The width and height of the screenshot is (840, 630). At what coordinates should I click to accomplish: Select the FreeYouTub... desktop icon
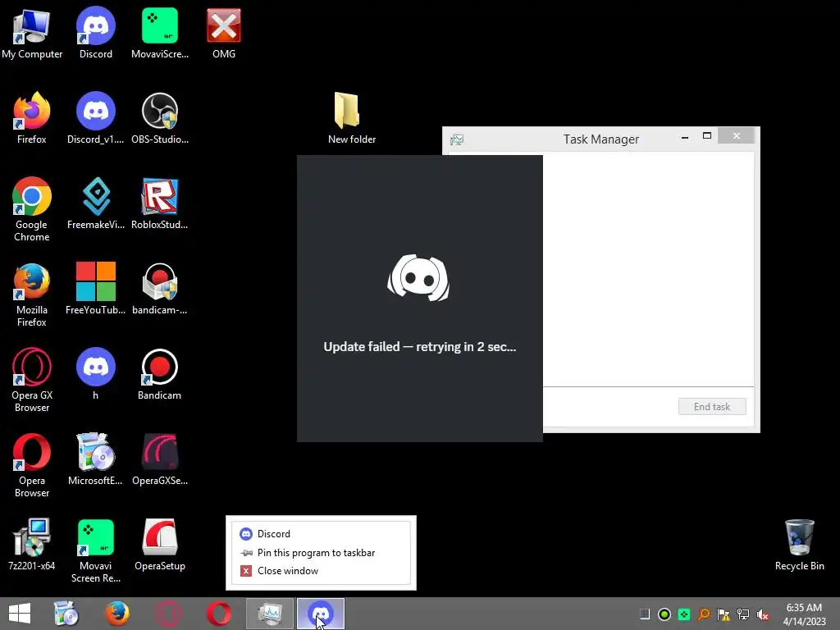click(x=96, y=289)
